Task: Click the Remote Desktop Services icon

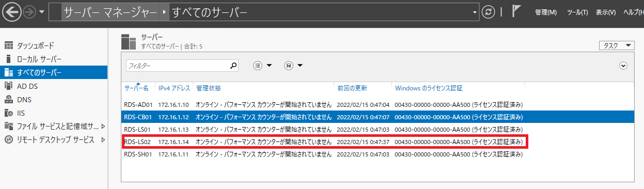Action: point(8,139)
